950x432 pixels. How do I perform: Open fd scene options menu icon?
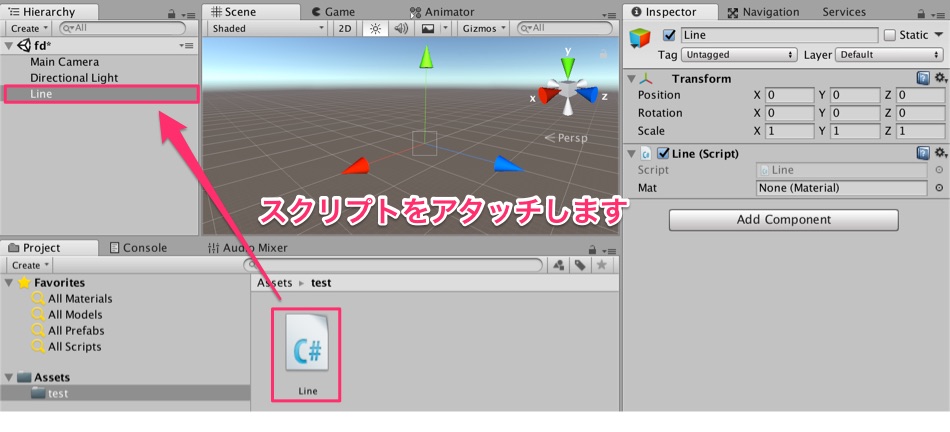pyautogui.click(x=186, y=45)
